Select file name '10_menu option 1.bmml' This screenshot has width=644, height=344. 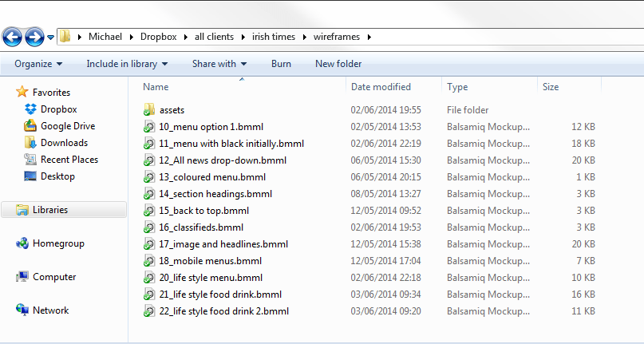pyautogui.click(x=211, y=127)
